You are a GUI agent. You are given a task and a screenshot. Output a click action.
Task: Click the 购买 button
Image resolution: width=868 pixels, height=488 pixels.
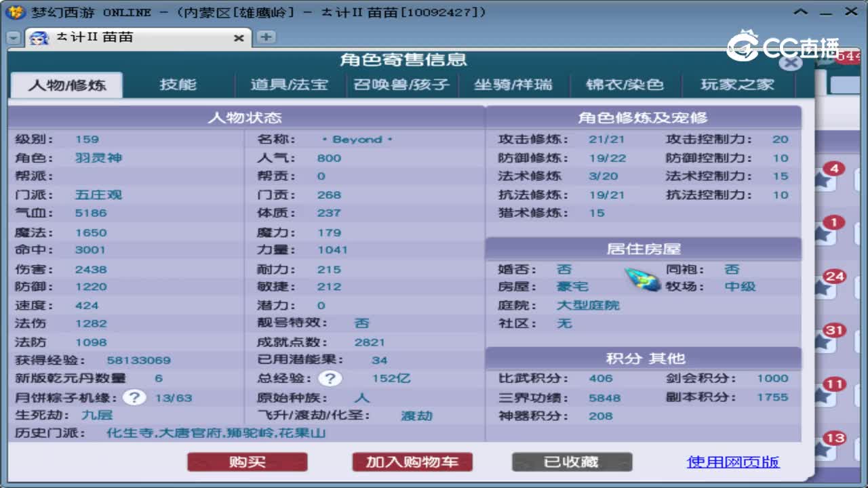click(x=248, y=462)
